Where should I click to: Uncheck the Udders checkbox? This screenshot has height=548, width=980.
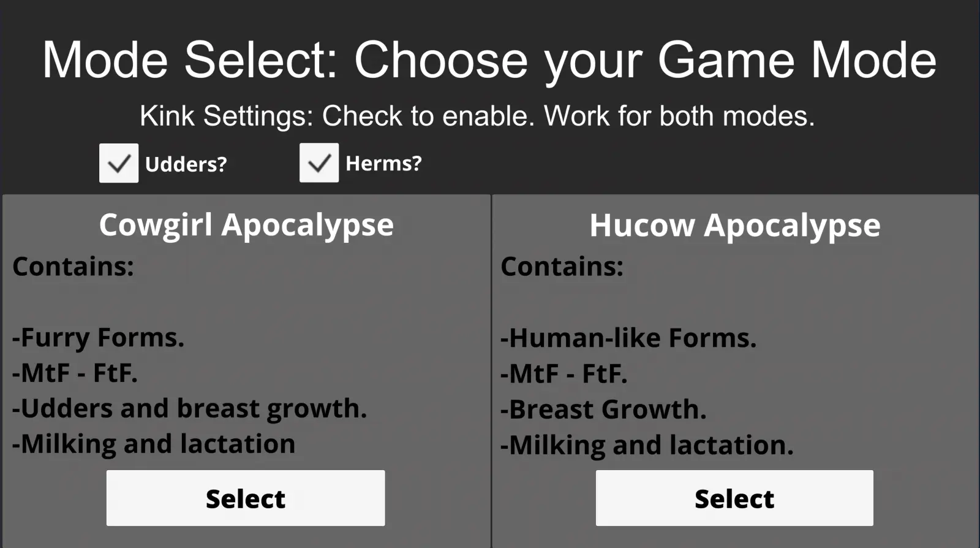[x=119, y=163]
